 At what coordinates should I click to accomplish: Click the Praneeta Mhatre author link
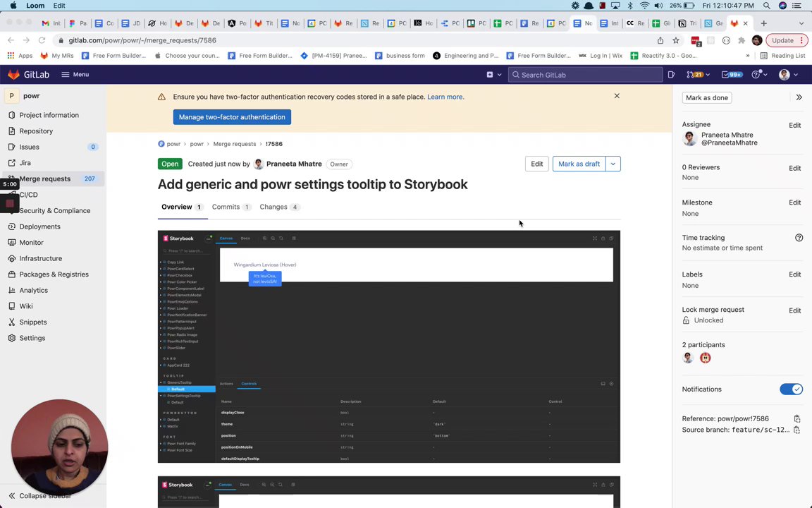point(294,164)
